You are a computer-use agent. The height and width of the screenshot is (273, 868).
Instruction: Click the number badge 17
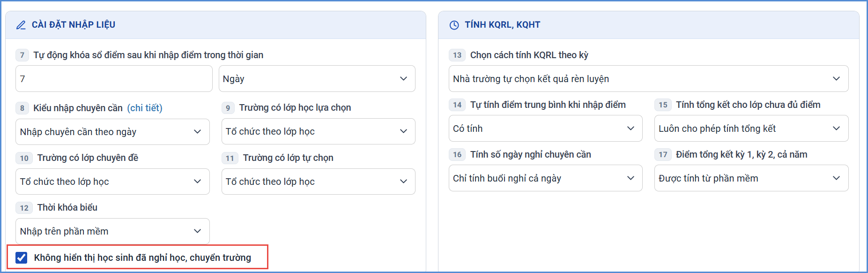[663, 154]
